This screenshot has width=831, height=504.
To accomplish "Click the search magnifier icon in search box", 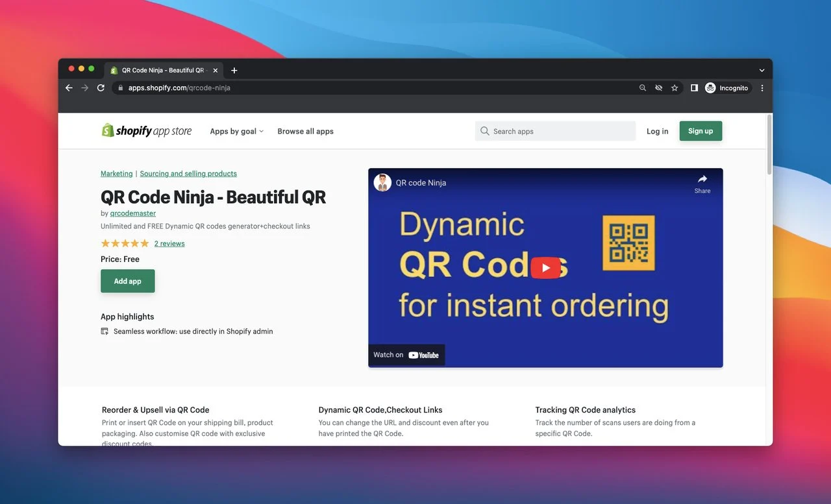I will pos(484,131).
